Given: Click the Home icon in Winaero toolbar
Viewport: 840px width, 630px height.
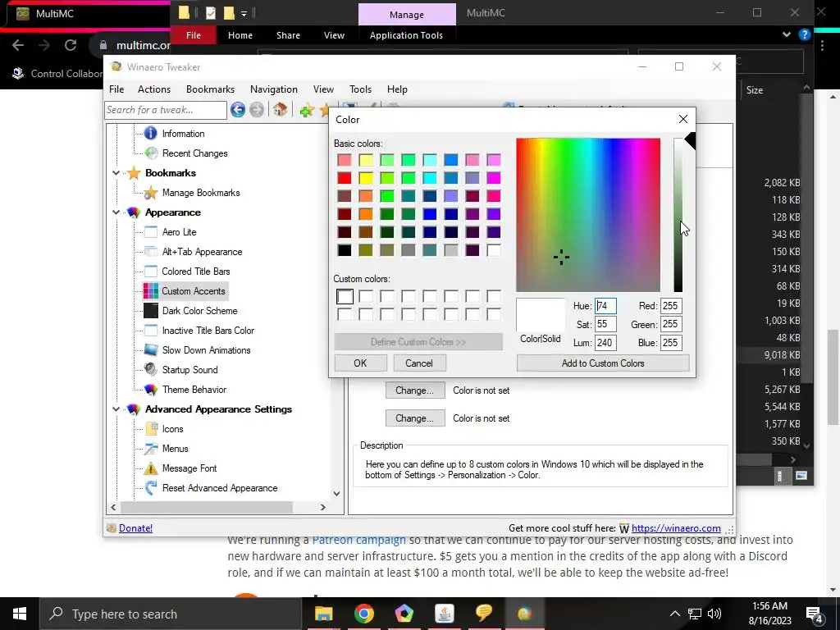Looking at the screenshot, I should pos(280,110).
